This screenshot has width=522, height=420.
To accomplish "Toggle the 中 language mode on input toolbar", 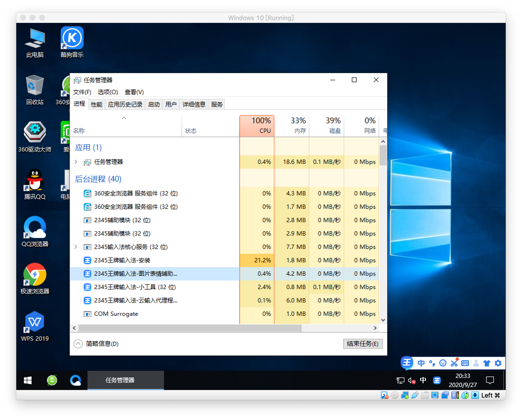I will pos(421,363).
